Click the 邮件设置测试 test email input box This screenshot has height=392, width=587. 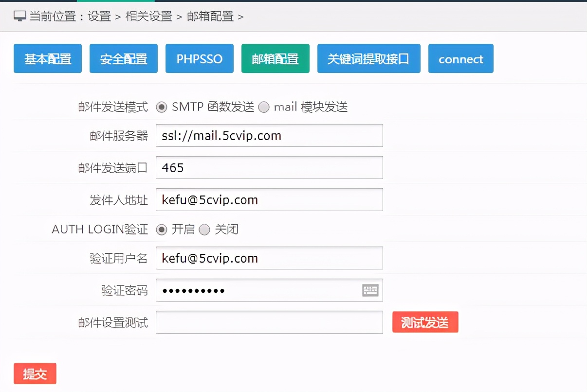(x=269, y=322)
